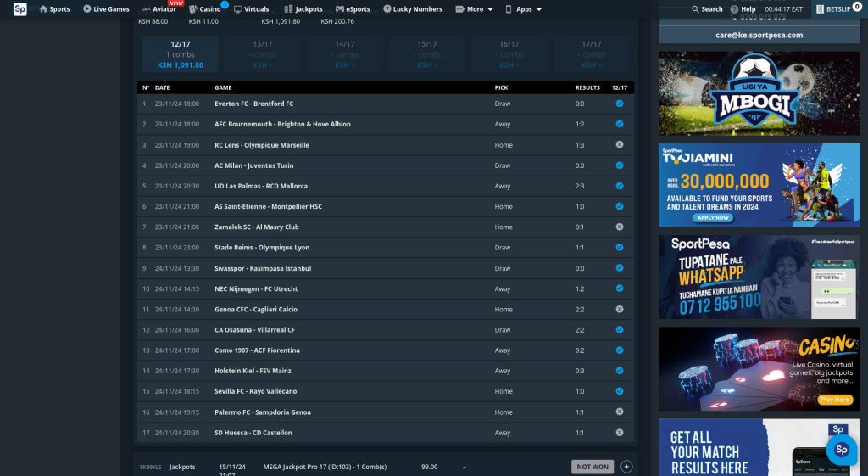This screenshot has height=476, width=868.
Task: Click the PICK column header
Action: [501, 87]
